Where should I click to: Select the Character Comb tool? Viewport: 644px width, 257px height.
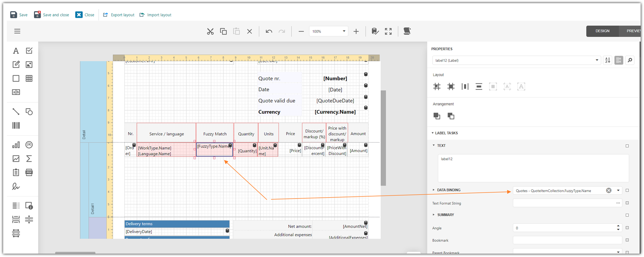pyautogui.click(x=16, y=92)
